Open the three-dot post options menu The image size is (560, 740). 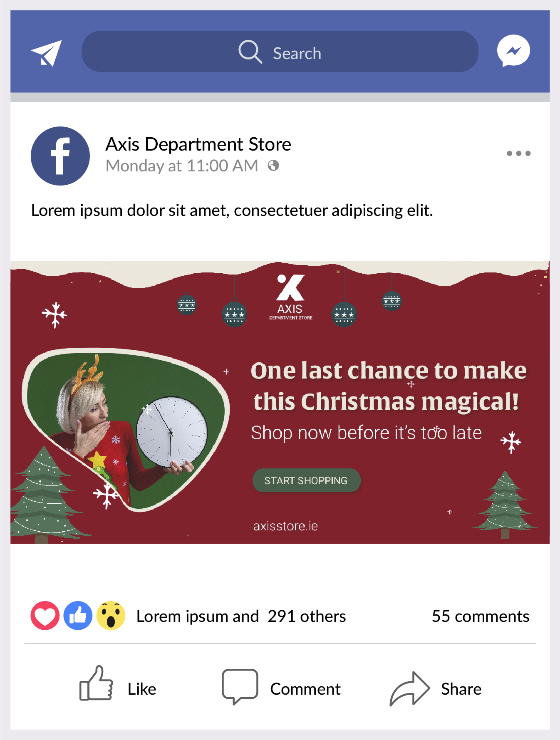point(519,153)
